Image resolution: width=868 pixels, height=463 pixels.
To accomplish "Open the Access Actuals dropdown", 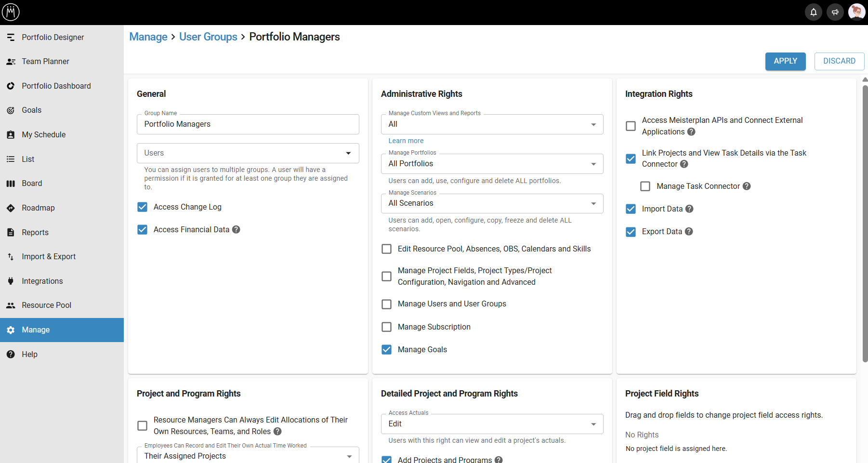I will click(492, 424).
